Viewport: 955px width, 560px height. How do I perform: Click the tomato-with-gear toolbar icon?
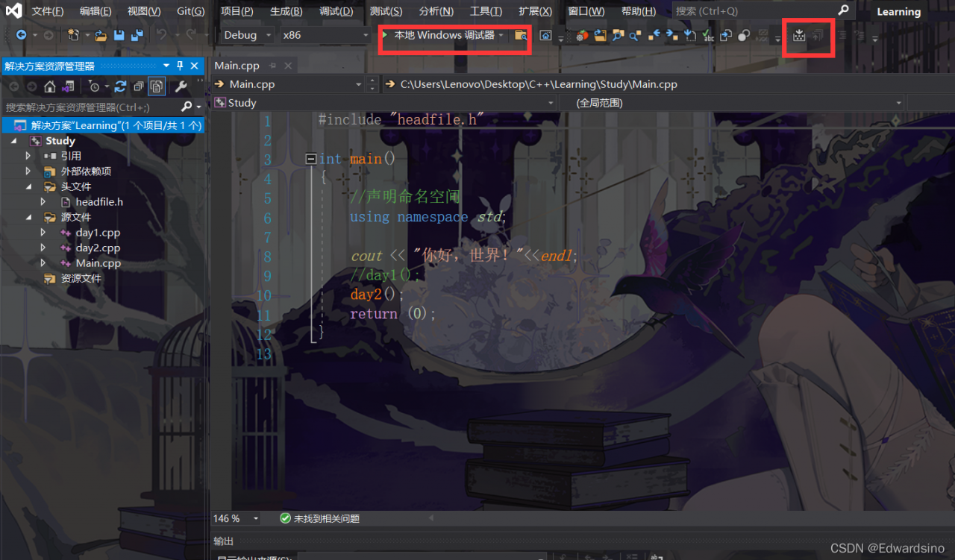click(x=581, y=36)
